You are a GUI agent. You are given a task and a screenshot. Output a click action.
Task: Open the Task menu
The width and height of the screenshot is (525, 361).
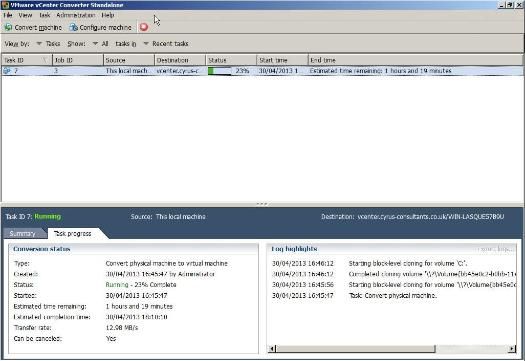pos(45,15)
